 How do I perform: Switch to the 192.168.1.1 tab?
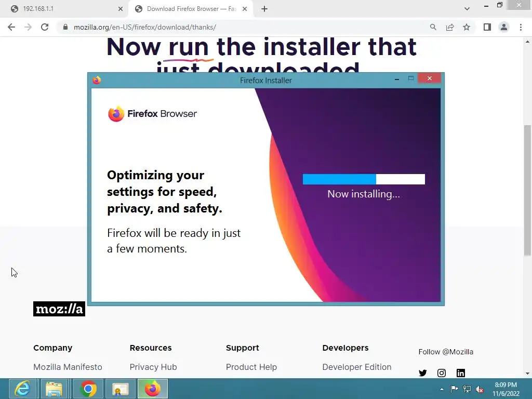(x=64, y=9)
